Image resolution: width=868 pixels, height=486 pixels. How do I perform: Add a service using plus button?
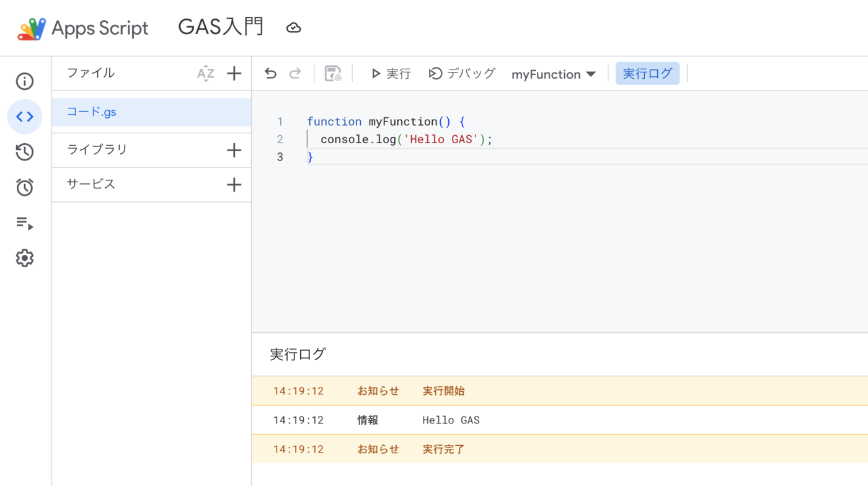(x=234, y=185)
